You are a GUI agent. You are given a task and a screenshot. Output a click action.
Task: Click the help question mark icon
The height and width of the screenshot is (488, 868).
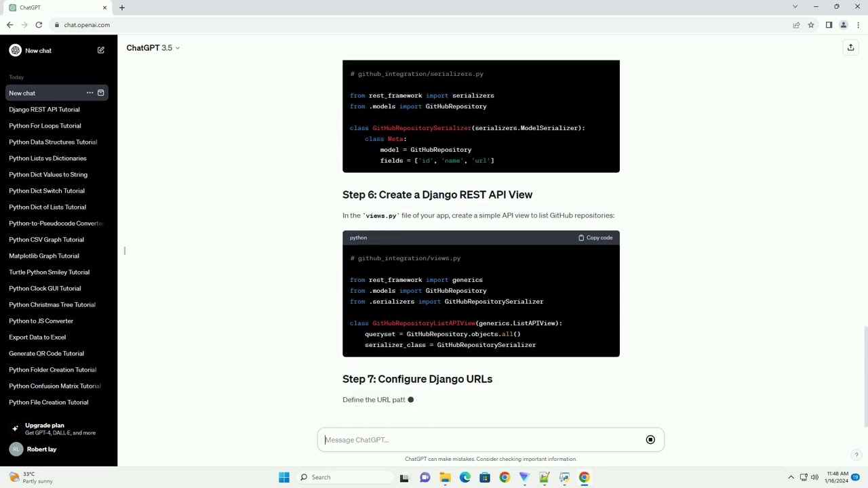[856, 455]
